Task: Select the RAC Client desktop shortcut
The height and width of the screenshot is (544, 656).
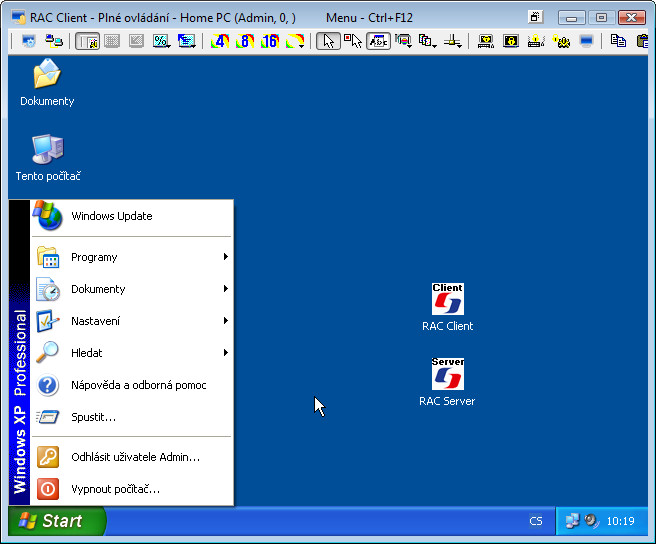Action: tap(448, 308)
